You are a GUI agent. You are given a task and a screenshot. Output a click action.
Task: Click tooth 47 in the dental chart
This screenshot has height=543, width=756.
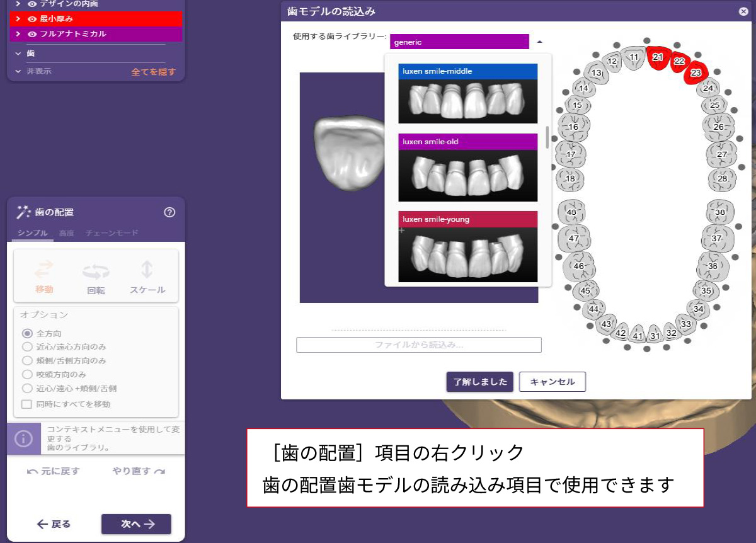tap(573, 239)
